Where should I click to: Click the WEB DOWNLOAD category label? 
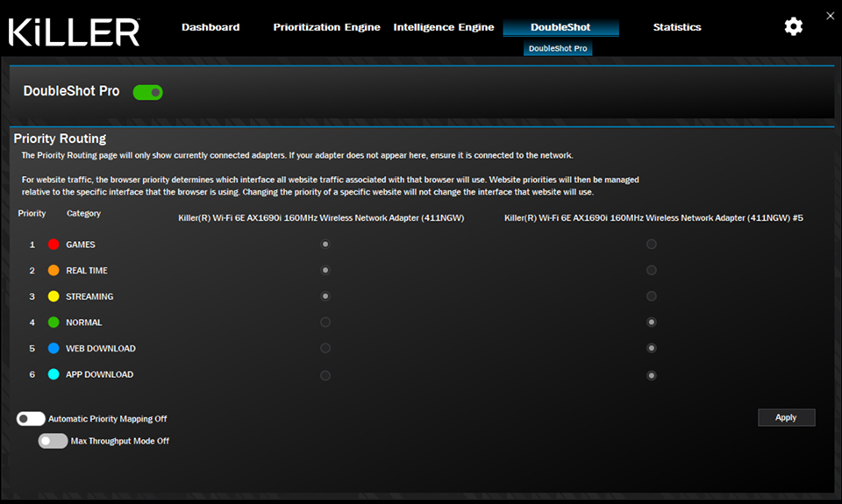pos(100,348)
